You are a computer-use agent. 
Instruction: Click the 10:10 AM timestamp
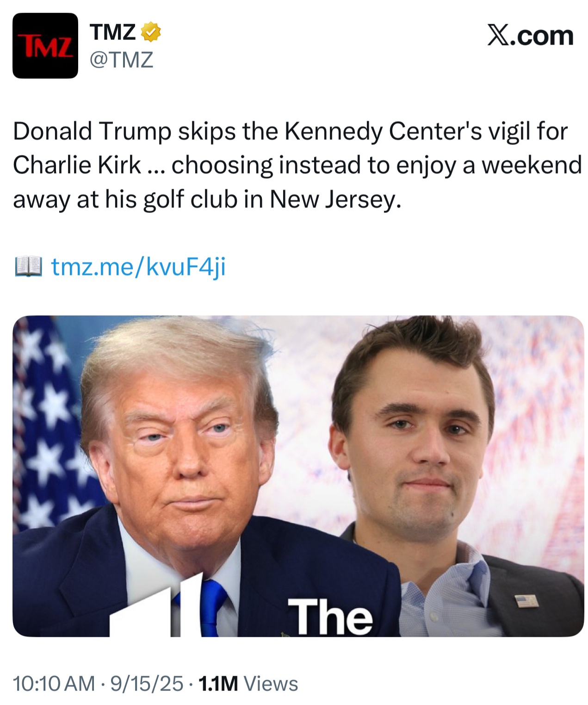tap(54, 684)
